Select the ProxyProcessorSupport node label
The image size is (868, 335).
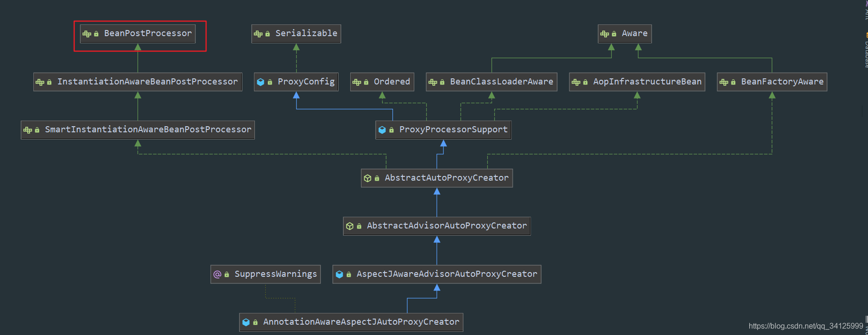453,129
